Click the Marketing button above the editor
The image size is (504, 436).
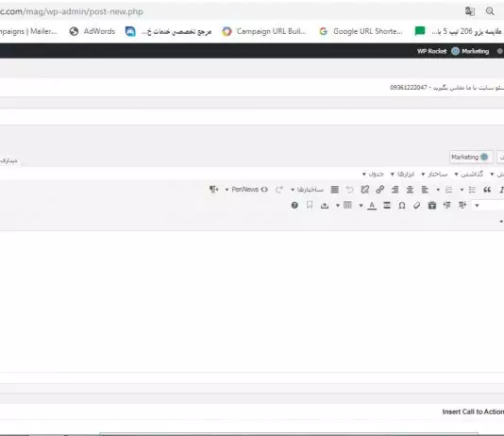[x=470, y=157]
